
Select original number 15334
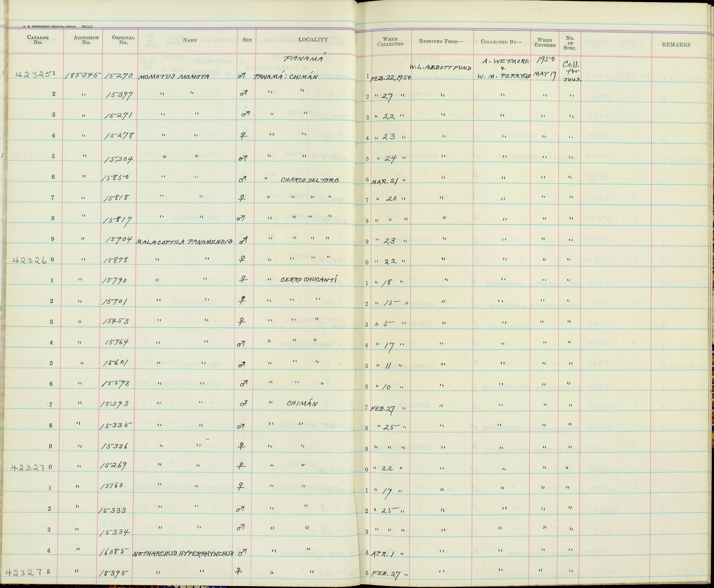pyautogui.click(x=115, y=533)
